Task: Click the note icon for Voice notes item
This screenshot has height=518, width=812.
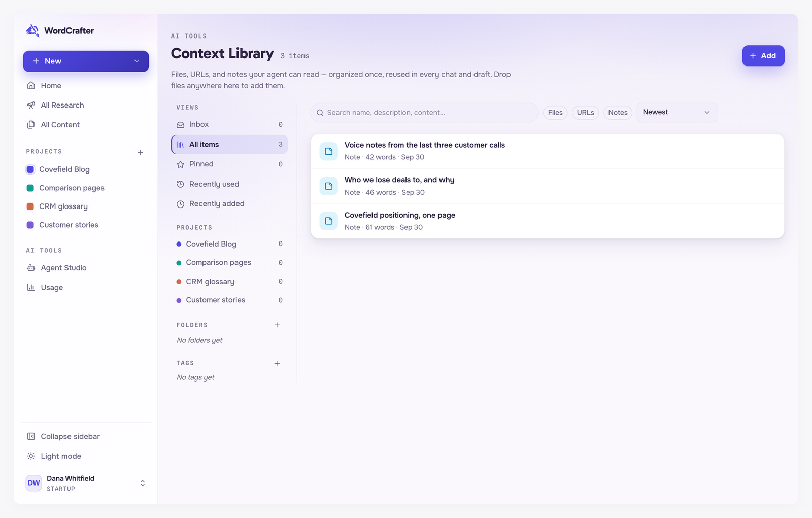Action: click(328, 151)
